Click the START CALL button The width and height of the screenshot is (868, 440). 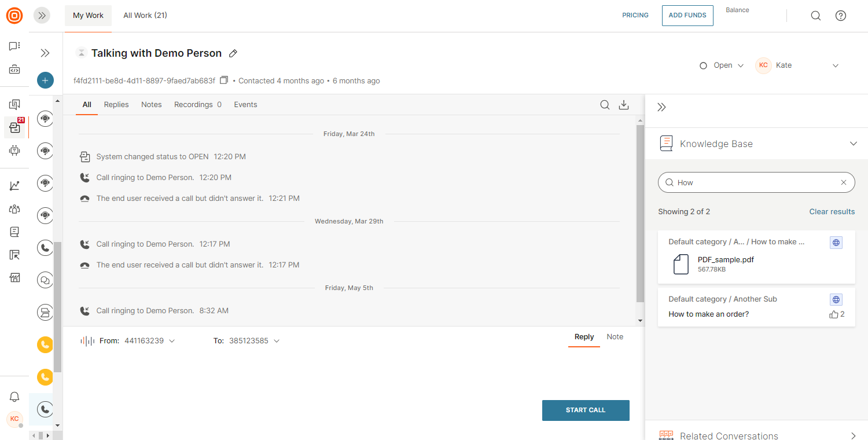(586, 410)
